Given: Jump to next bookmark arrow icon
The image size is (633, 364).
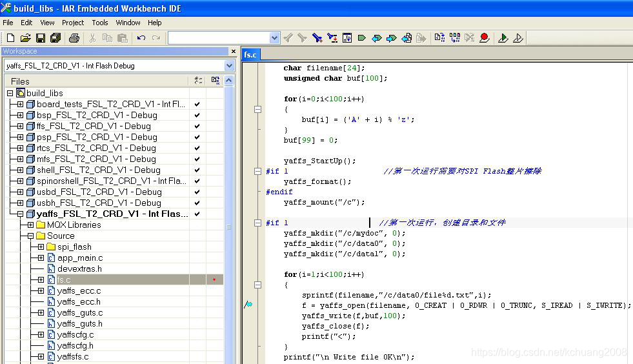Looking at the screenshot, I should (391, 38).
